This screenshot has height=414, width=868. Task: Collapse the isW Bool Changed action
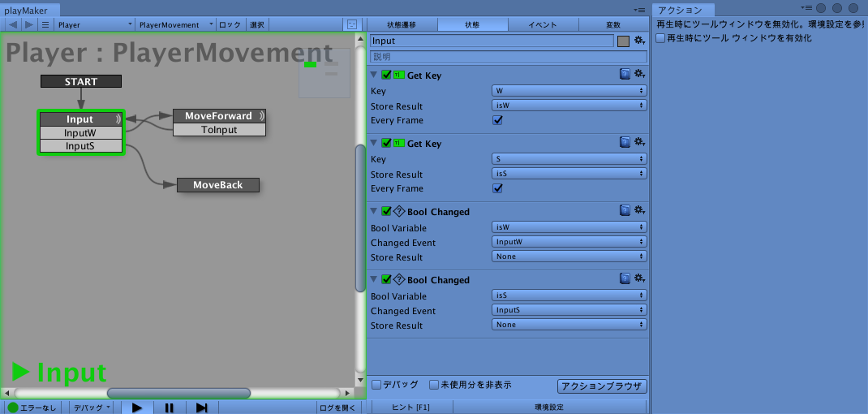click(375, 211)
